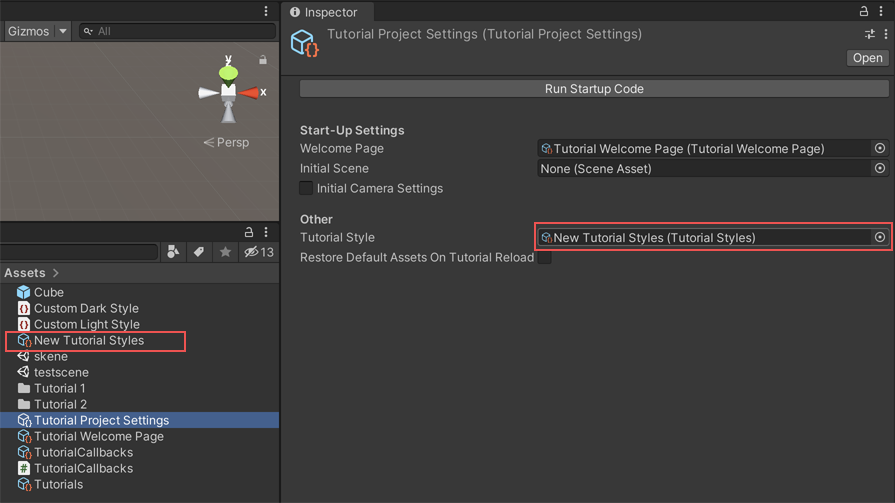Click the Persp projection label in scene view
This screenshot has width=895, height=503.
[227, 142]
